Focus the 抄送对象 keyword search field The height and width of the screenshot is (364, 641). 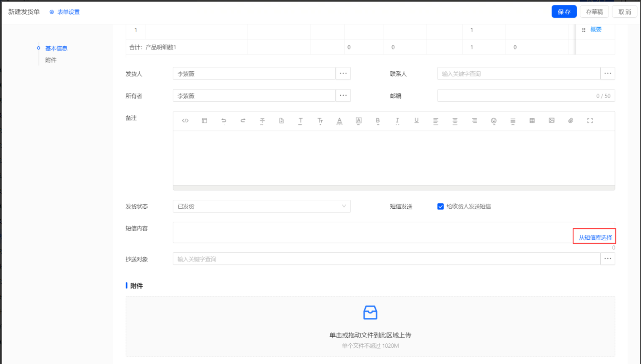tap(386, 259)
